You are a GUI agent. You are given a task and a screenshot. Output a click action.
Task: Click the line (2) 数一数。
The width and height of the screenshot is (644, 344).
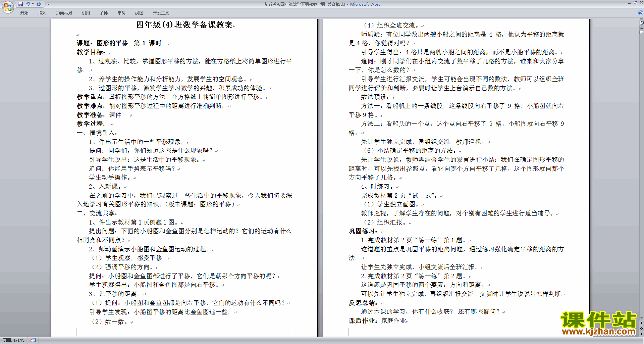coord(110,322)
